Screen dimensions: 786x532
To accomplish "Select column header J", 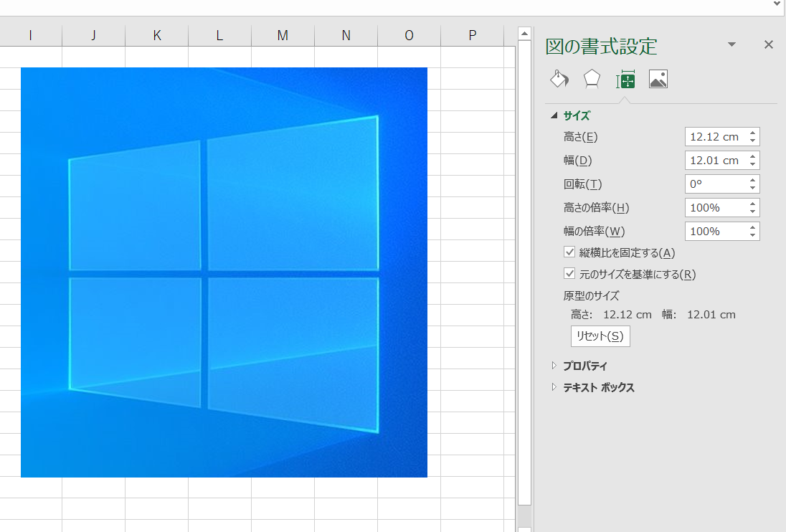I will [94, 36].
